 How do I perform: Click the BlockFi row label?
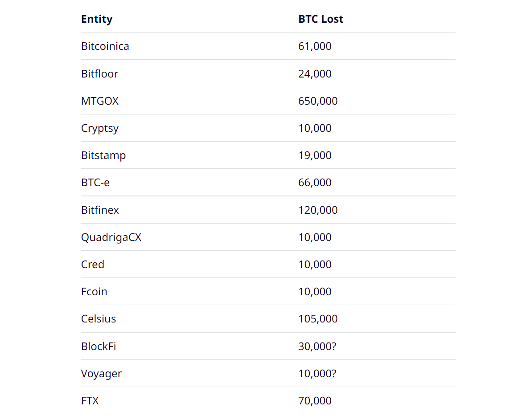[99, 346]
